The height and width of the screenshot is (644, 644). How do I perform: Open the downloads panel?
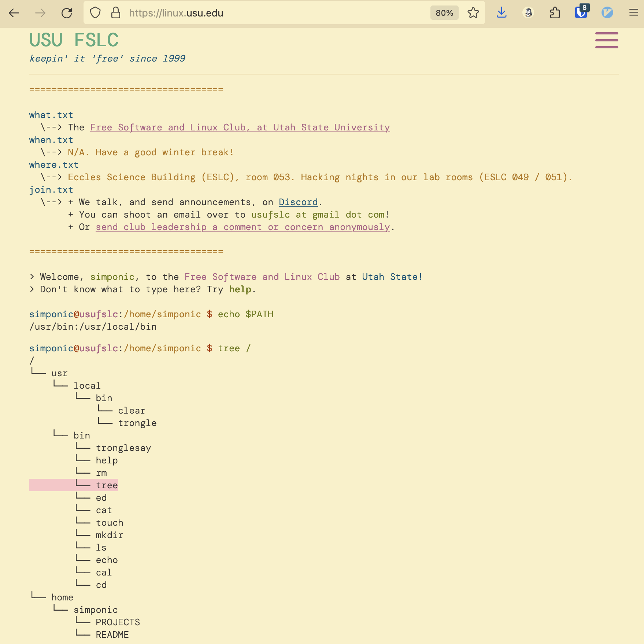click(501, 13)
